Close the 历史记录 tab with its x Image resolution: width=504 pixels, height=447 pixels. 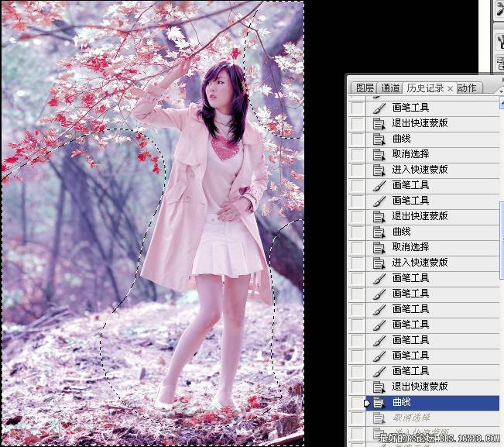point(451,88)
